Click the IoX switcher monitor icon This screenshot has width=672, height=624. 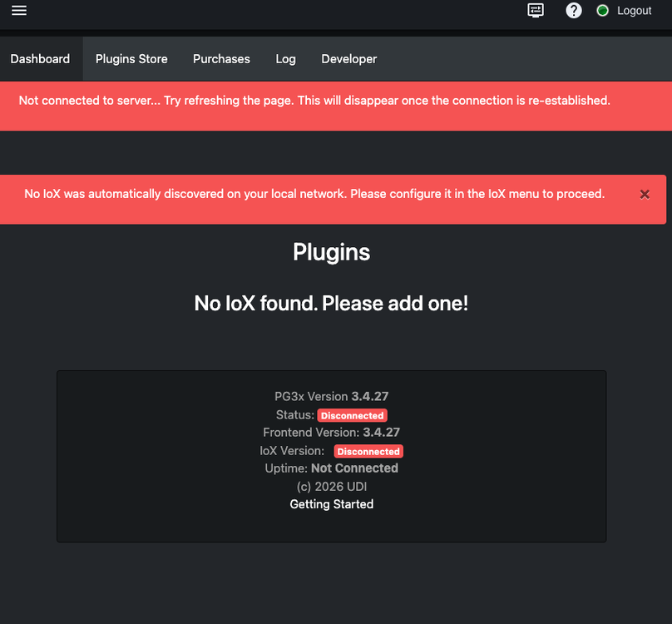[536, 10]
